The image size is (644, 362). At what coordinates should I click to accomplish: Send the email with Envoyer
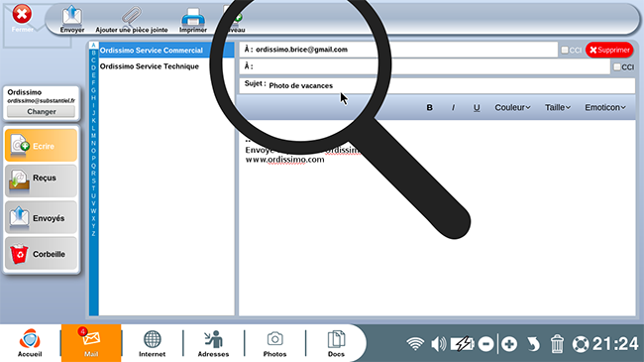click(x=72, y=19)
